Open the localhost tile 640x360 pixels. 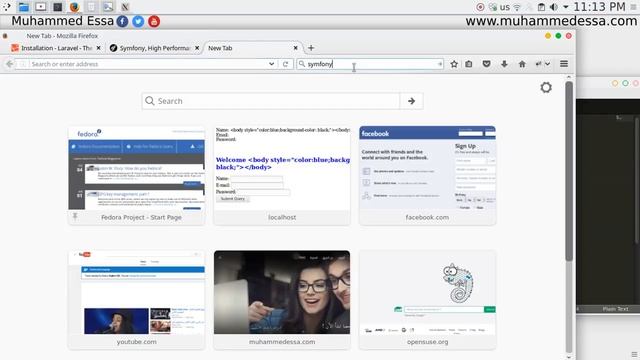pyautogui.click(x=282, y=176)
